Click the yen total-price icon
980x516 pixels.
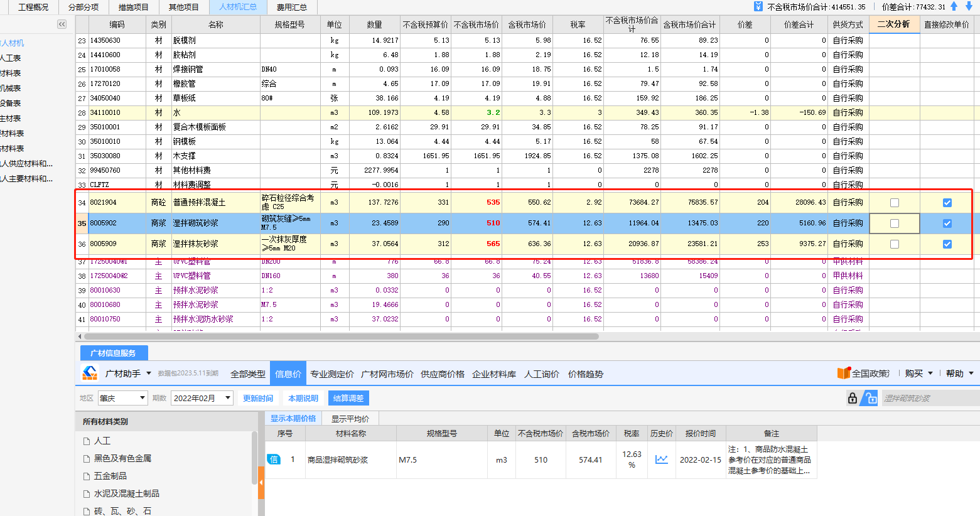758,6
